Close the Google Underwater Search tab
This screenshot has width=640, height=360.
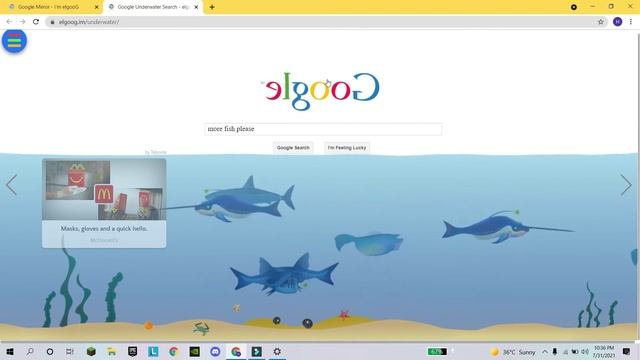tap(196, 7)
